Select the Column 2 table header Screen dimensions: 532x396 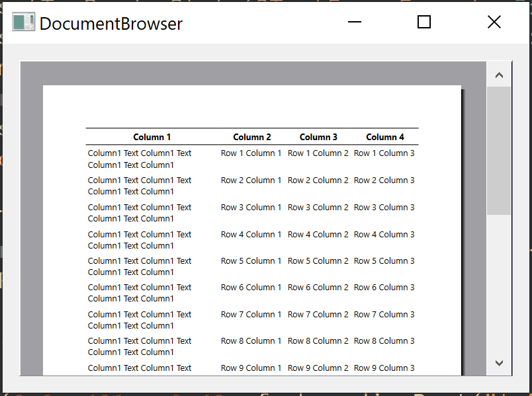(252, 137)
